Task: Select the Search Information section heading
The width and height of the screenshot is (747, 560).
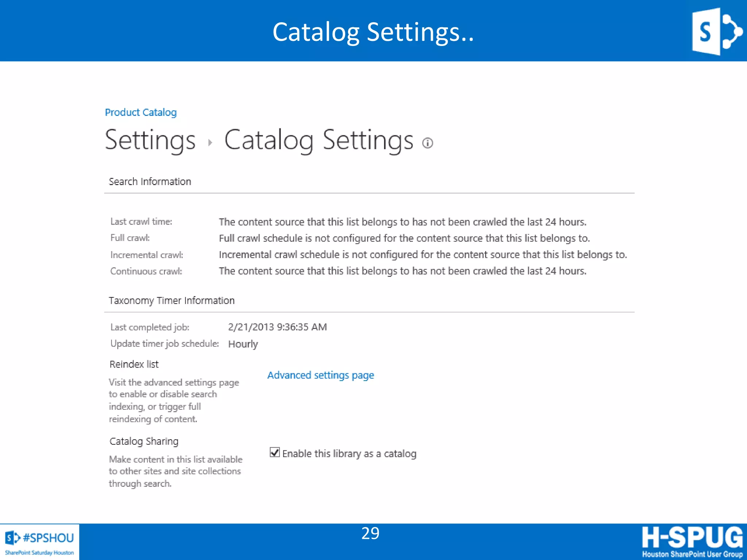Action: (150, 182)
